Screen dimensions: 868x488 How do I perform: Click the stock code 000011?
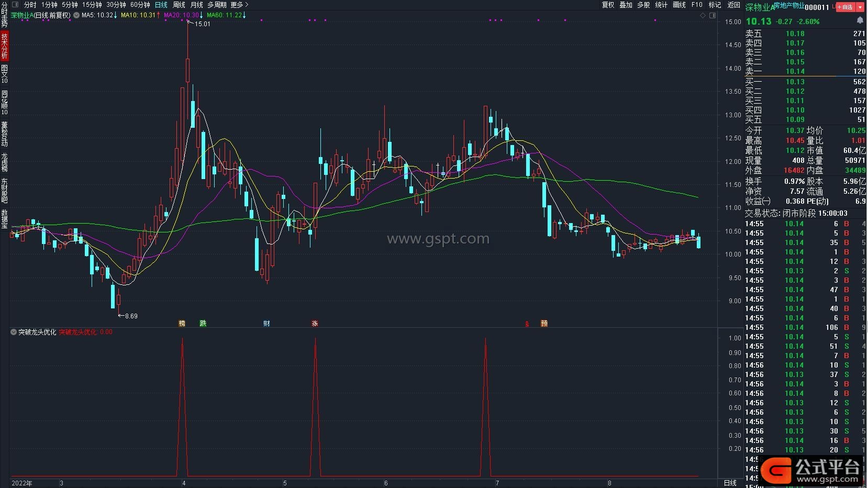pos(817,7)
